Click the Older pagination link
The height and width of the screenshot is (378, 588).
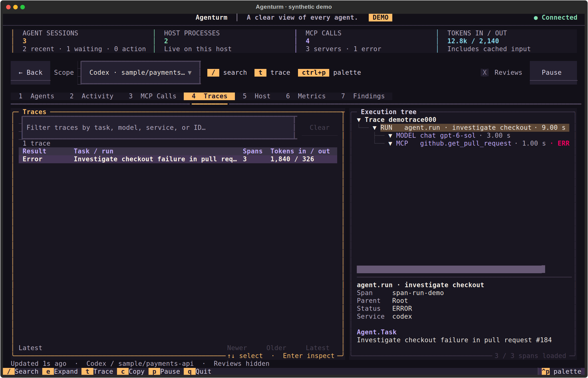pos(276,348)
